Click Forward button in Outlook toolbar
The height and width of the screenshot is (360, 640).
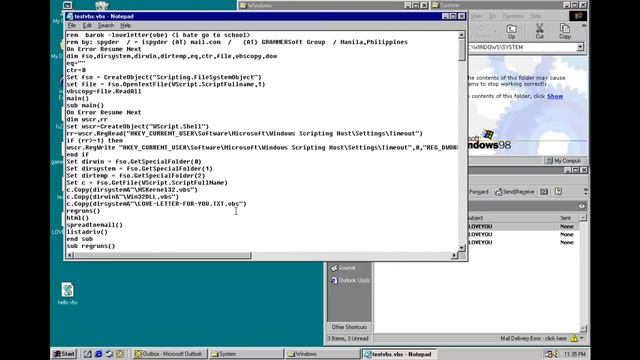[478, 192]
